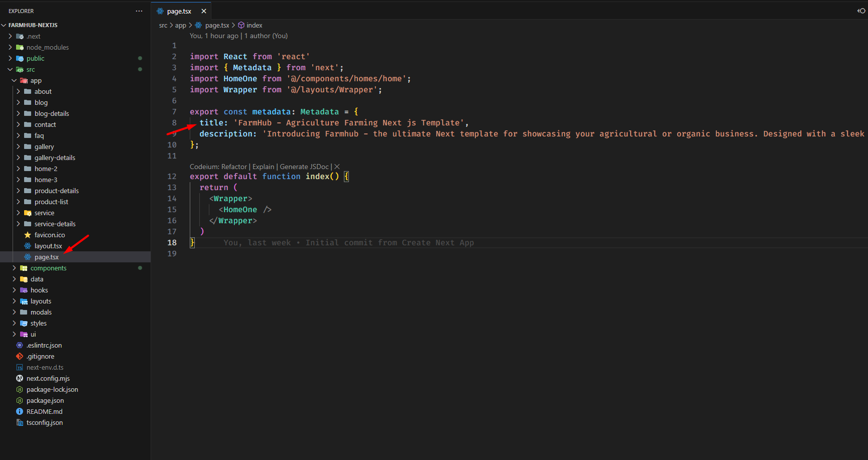868x460 pixels.
Task: Open the Explorer more actions ellipsis menu
Action: (x=139, y=11)
